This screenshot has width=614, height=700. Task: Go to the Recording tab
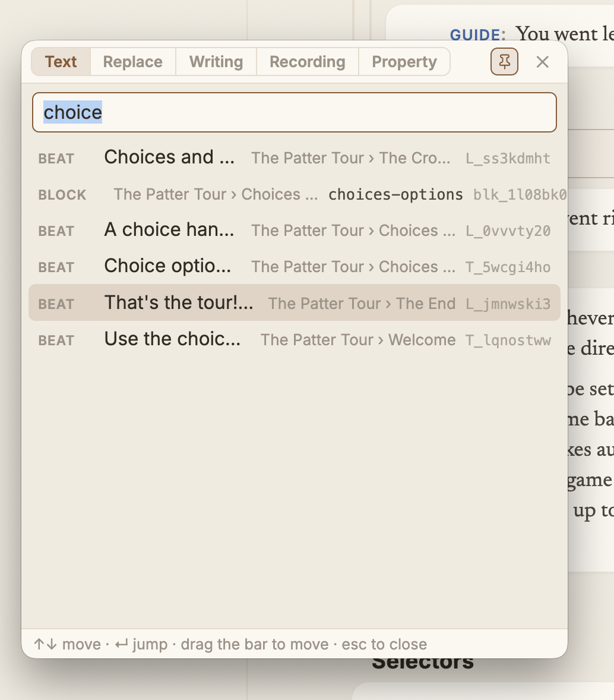(308, 62)
